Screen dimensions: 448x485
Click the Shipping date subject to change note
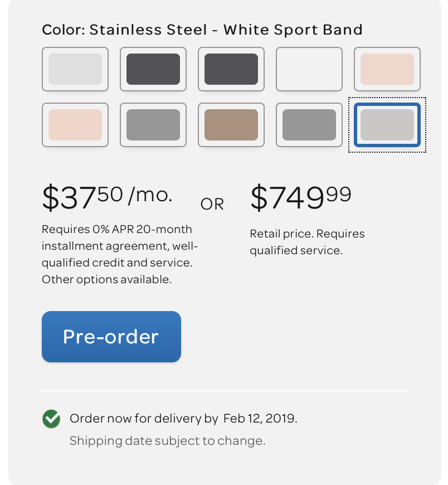click(x=167, y=441)
